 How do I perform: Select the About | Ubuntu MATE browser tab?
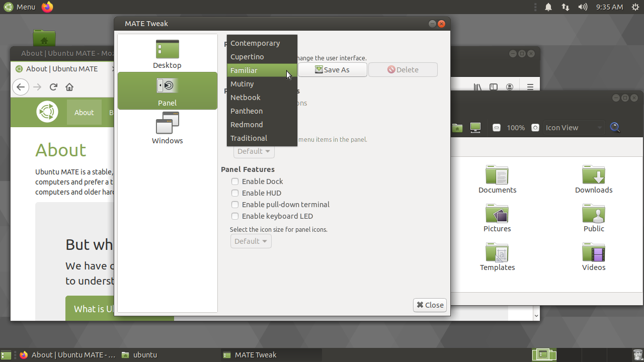[x=61, y=69]
